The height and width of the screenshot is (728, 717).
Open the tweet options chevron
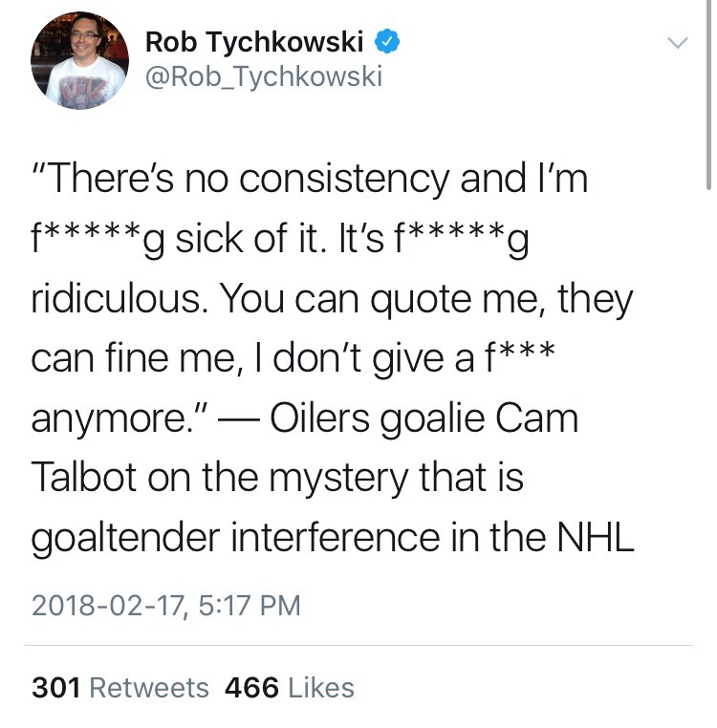(x=676, y=43)
